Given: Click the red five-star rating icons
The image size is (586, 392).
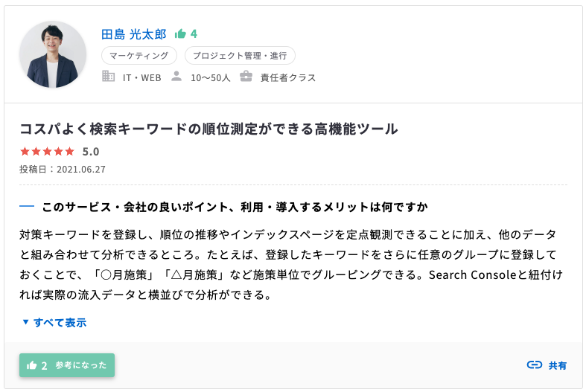Looking at the screenshot, I should click(x=47, y=152).
